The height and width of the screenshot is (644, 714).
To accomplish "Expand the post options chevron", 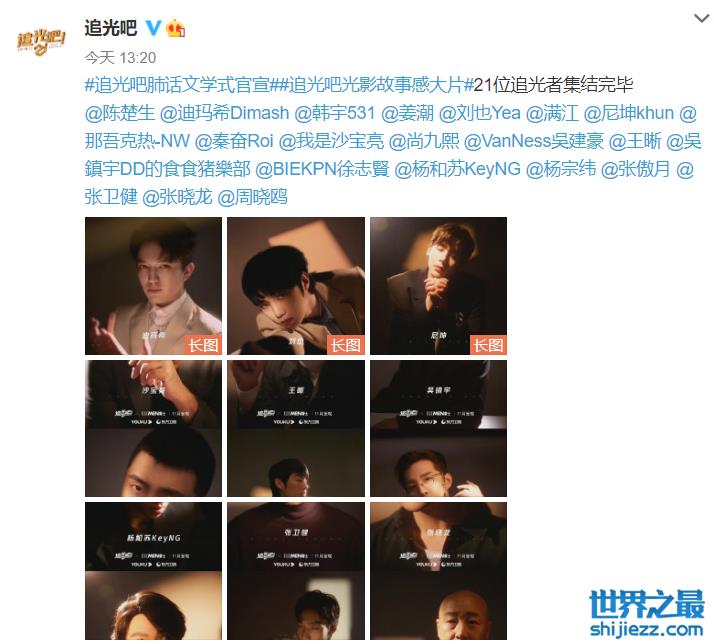I will 701,19.
